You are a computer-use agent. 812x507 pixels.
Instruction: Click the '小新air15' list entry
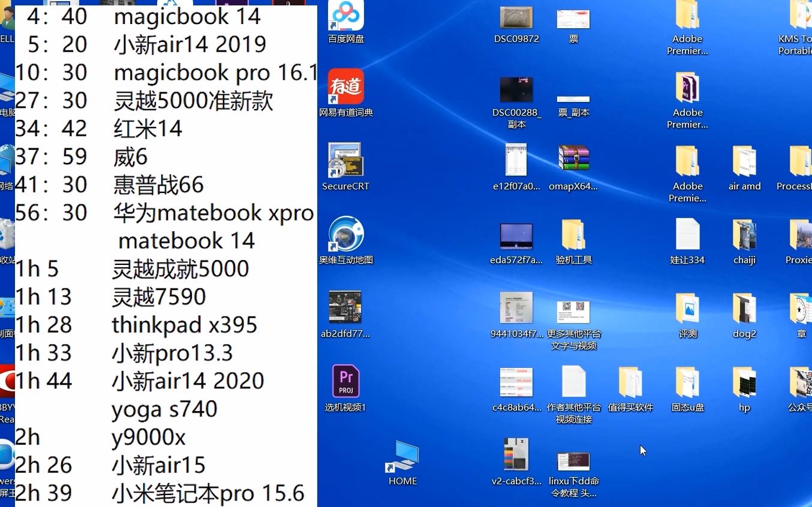point(158,465)
